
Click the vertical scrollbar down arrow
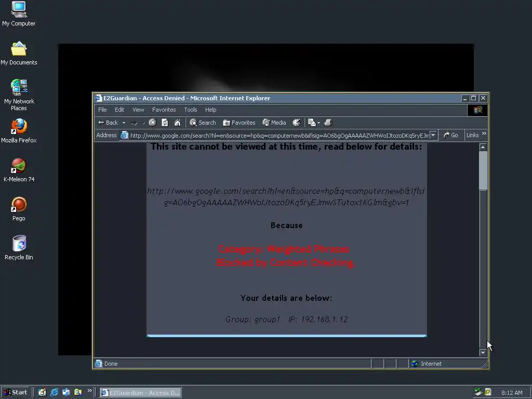click(483, 353)
